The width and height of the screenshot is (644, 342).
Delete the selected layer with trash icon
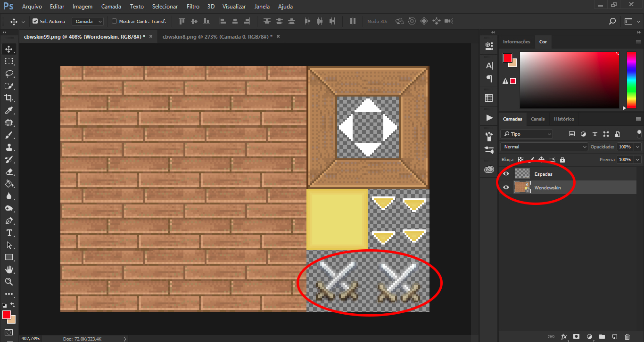point(627,337)
